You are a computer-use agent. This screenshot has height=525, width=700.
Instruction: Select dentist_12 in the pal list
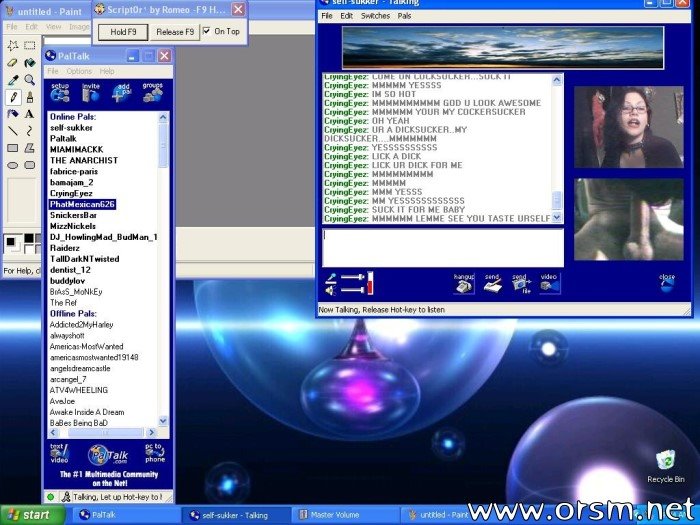coord(70,270)
